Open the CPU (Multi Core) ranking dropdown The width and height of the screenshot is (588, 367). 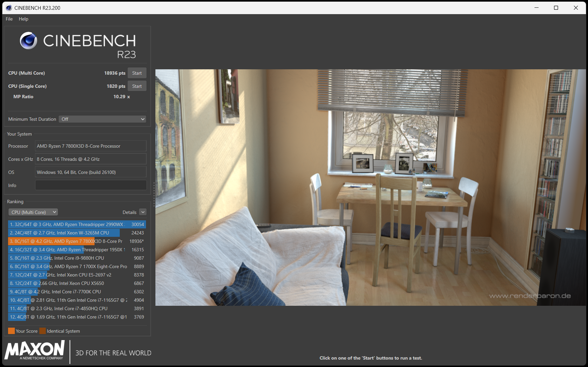[33, 212]
